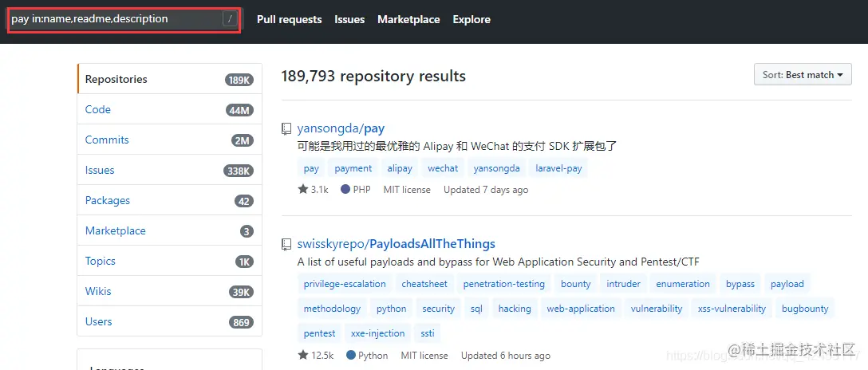Click 'Updated 6 hours ago' text

point(506,355)
